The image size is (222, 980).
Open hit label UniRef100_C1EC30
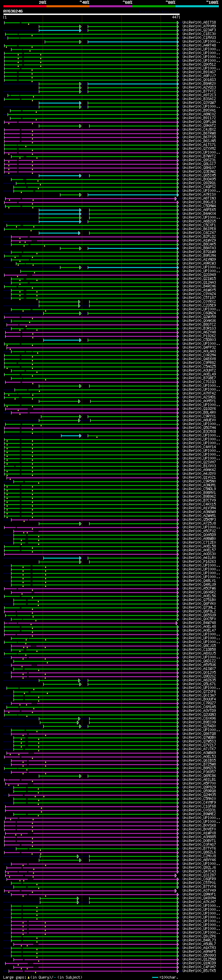click(x=199, y=34)
